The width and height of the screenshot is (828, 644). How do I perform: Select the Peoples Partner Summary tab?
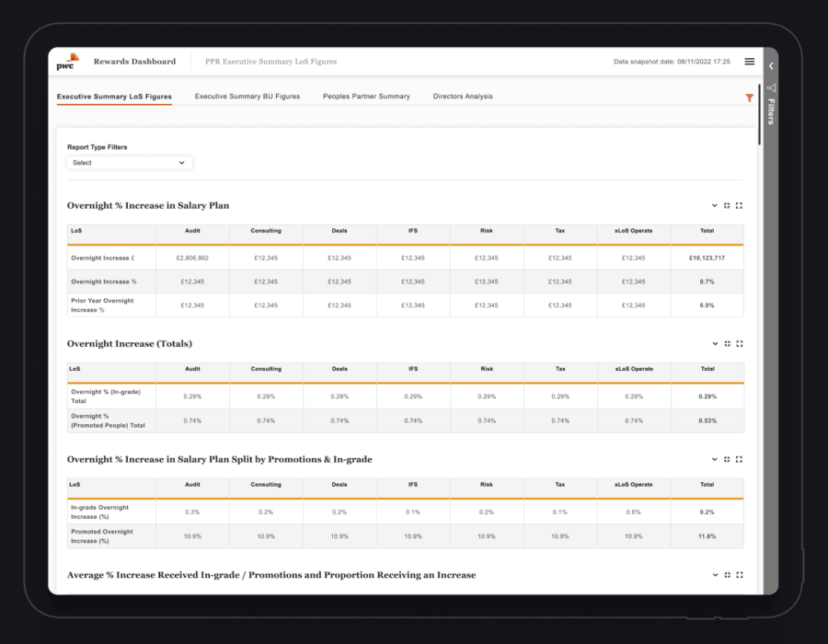click(364, 96)
